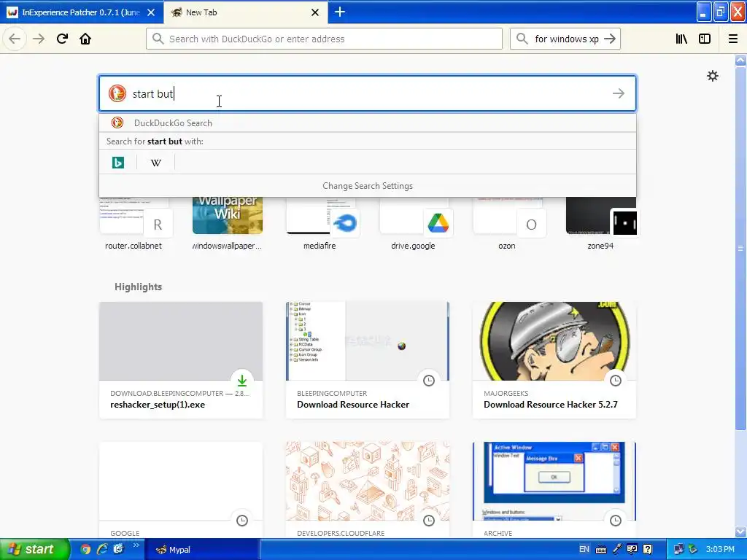Open the hamburger application menu
The width and height of the screenshot is (747, 560).
(x=732, y=39)
